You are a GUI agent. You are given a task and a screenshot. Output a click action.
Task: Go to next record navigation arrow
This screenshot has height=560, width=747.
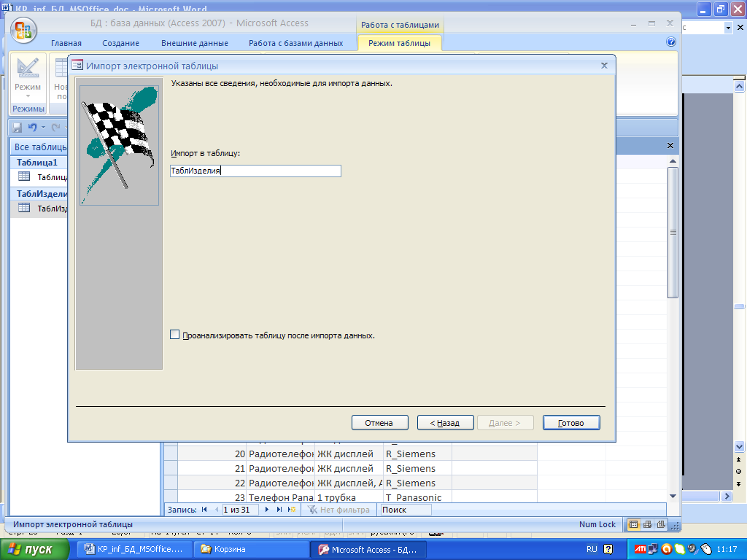pyautogui.click(x=267, y=510)
